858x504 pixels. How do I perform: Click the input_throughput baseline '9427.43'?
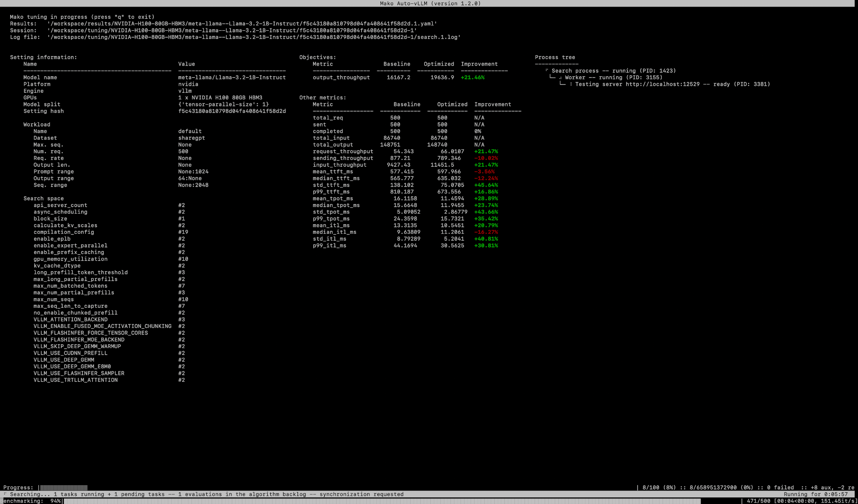pyautogui.click(x=398, y=165)
